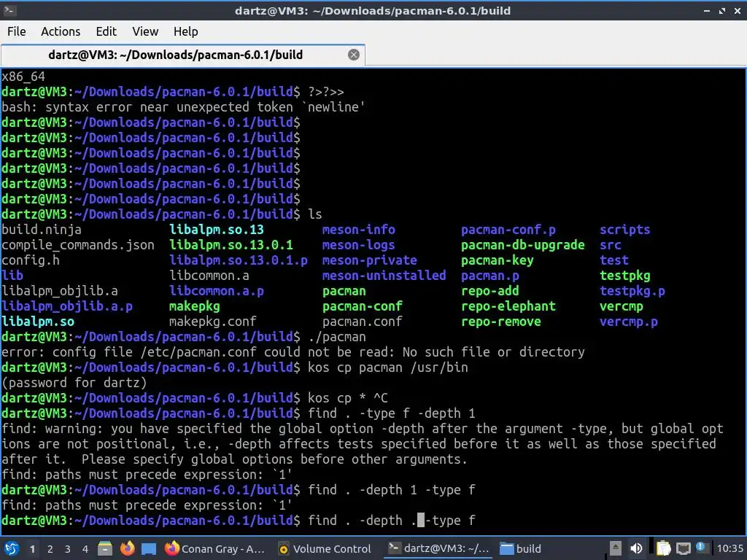
Task: Click the '(password for dartz)' line
Action: point(74,383)
